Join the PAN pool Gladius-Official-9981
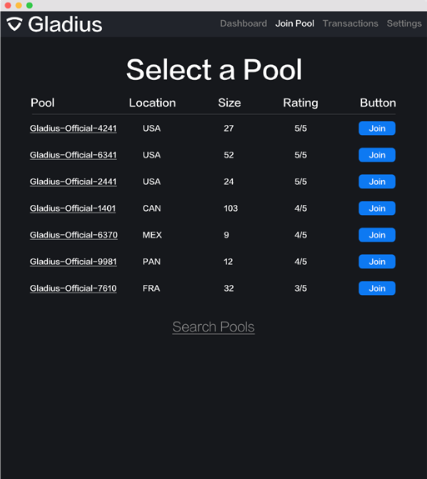 tap(377, 262)
